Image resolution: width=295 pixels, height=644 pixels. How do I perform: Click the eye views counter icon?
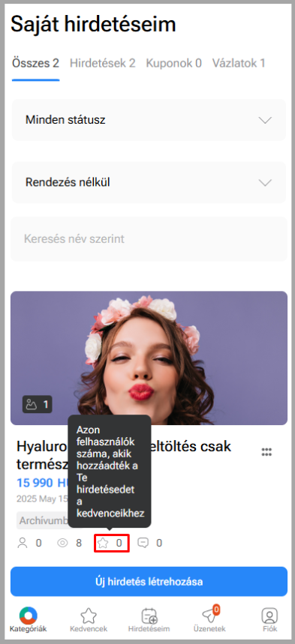[62, 544]
